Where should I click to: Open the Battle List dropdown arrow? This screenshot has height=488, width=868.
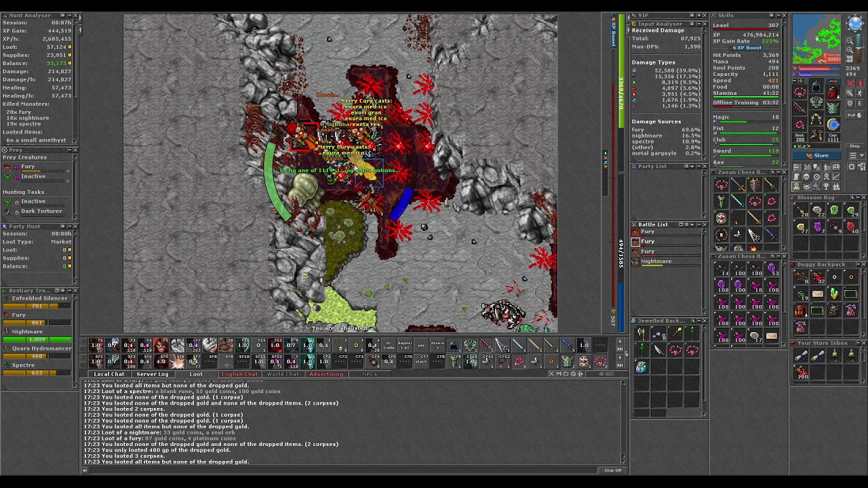tap(692, 224)
